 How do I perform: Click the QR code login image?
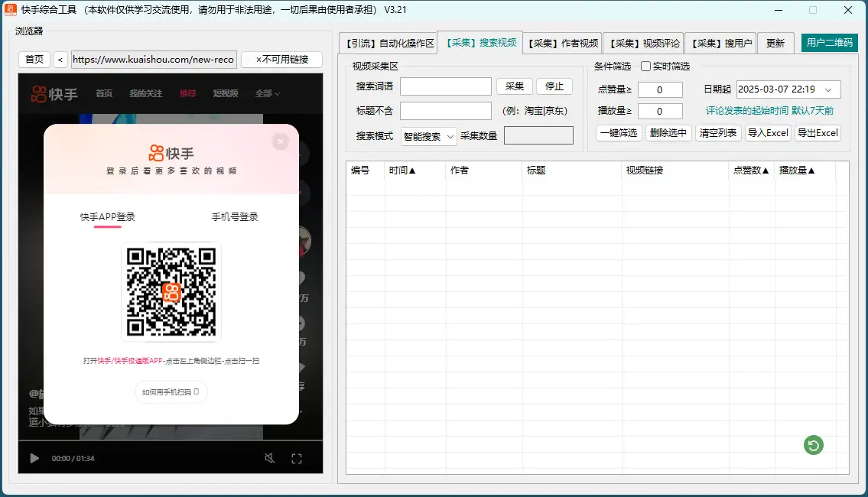[x=171, y=291]
